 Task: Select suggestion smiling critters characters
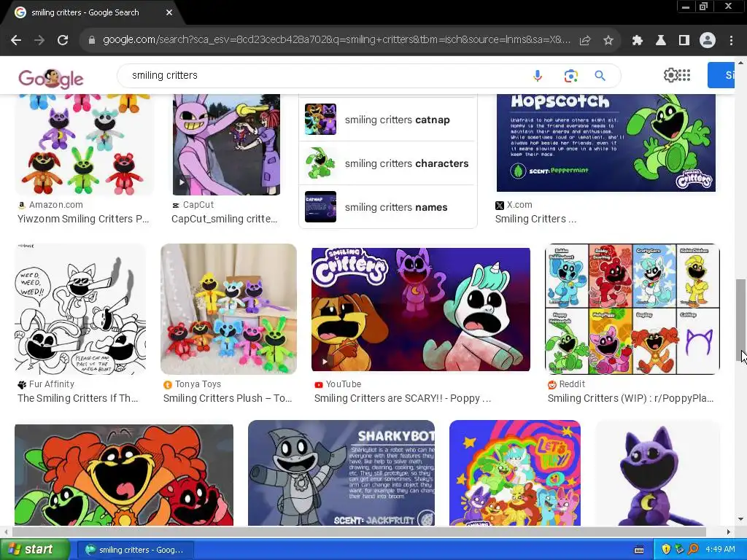(x=387, y=163)
